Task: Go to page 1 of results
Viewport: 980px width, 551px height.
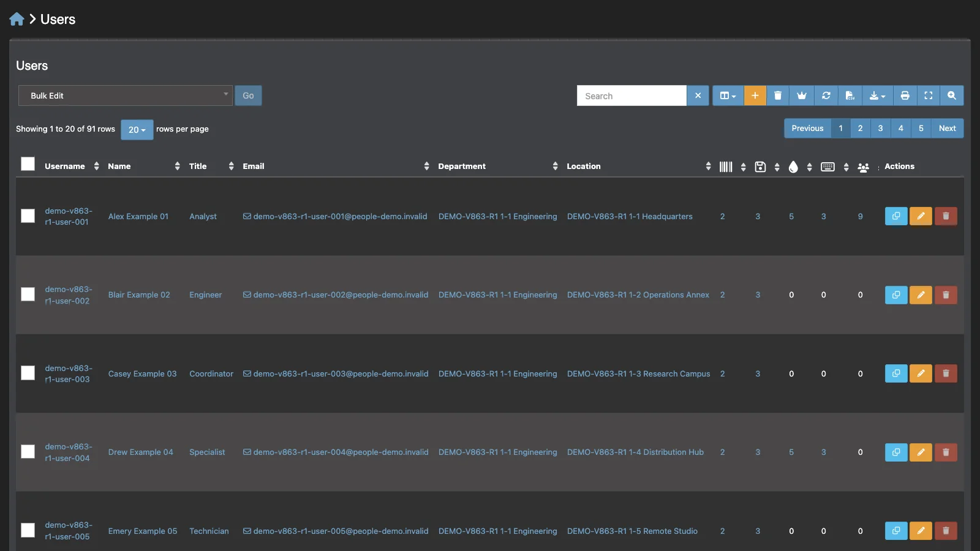Action: 840,129
